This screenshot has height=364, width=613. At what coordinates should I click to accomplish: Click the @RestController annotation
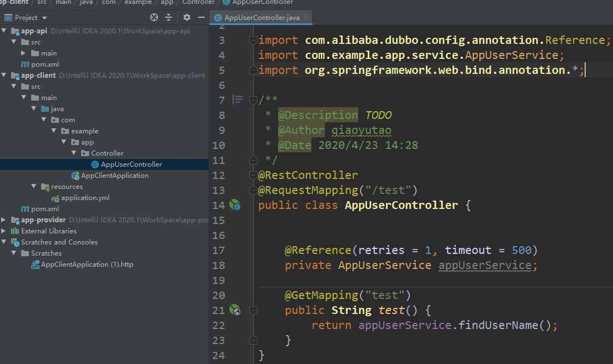(308, 175)
